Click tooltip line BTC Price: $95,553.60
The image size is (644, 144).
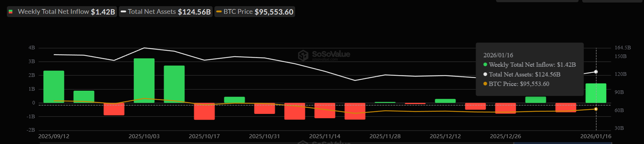(x=516, y=84)
